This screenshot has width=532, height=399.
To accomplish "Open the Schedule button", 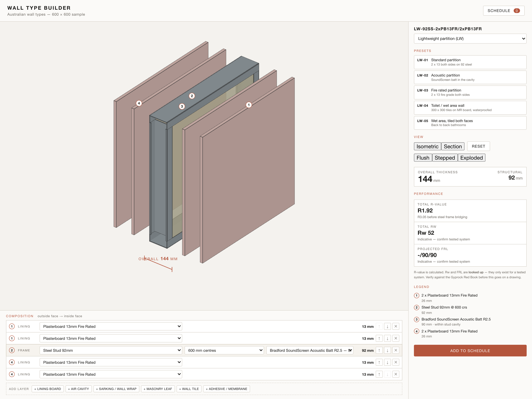I will coord(504,11).
